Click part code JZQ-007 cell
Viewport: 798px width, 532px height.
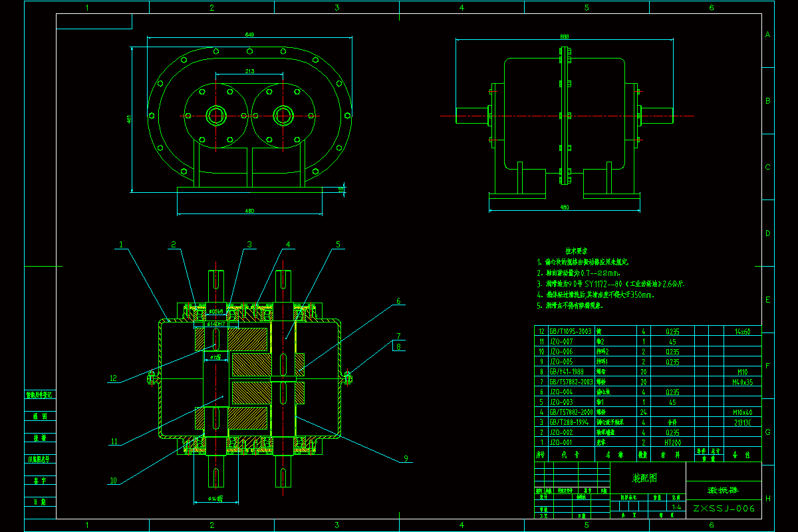(x=563, y=341)
